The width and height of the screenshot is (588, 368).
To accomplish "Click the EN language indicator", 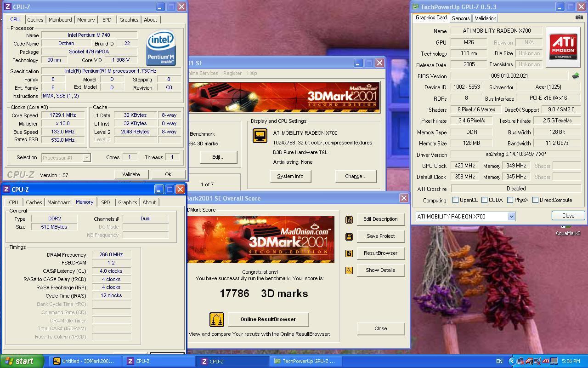I will click(x=499, y=362).
